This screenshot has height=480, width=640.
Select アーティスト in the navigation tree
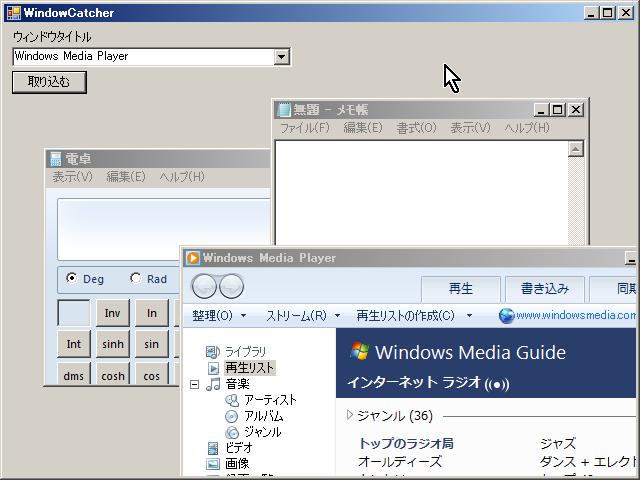270,400
